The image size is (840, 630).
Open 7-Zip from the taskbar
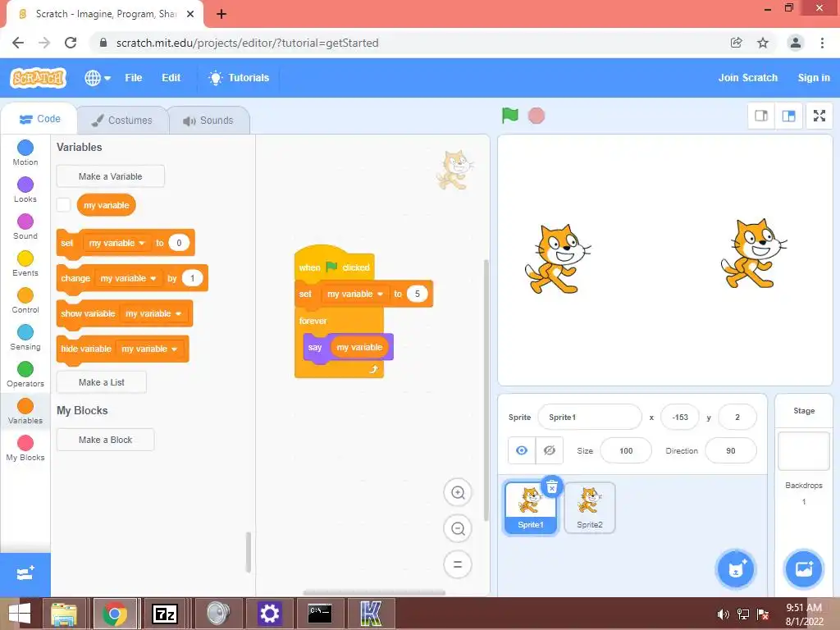point(165,614)
